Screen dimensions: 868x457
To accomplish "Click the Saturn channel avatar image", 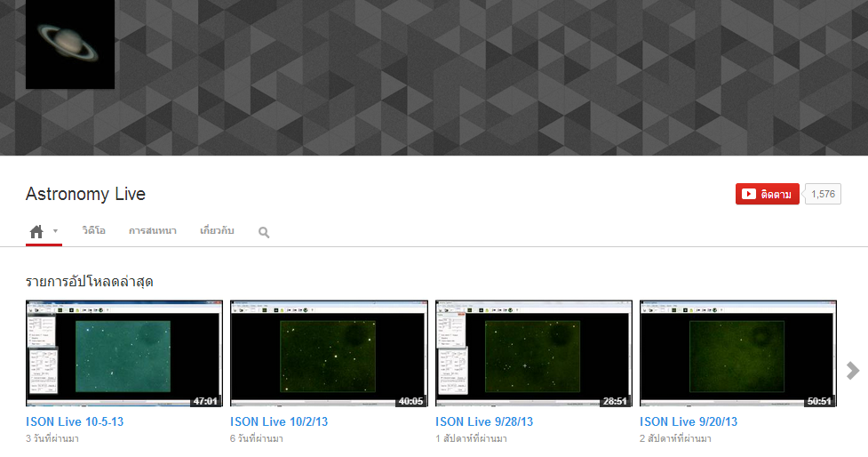I will tap(70, 44).
